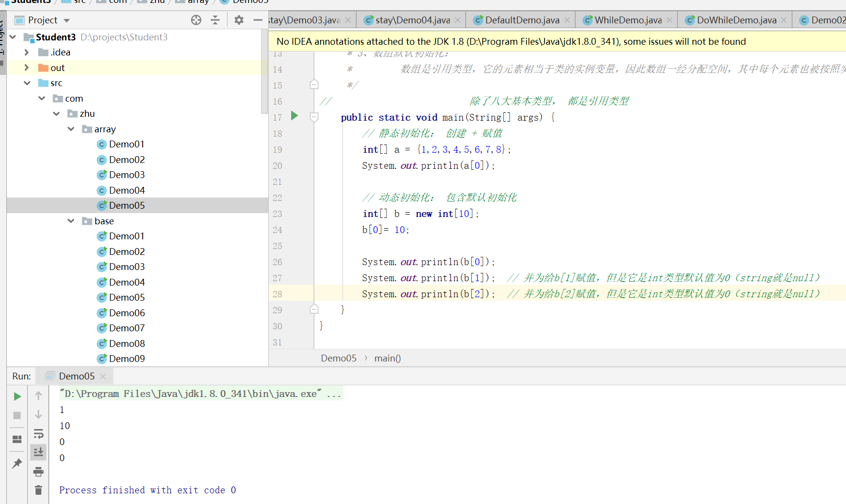Screen dimensions: 846x504
Task: Collapse the array package
Action: pyautogui.click(x=71, y=129)
